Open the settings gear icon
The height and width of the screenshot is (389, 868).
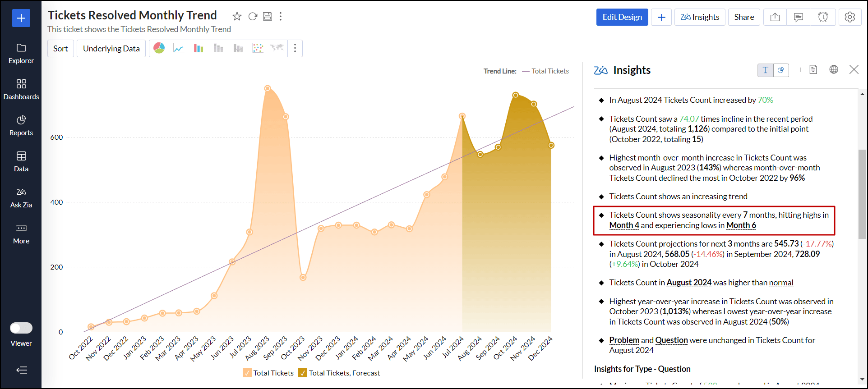pos(850,17)
